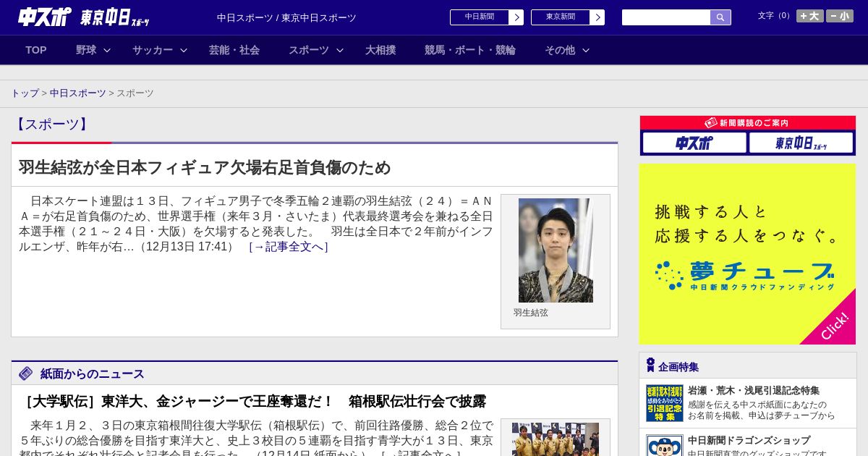Click the トップ breadcrumb link
The width and height of the screenshot is (868, 456).
pyautogui.click(x=25, y=93)
